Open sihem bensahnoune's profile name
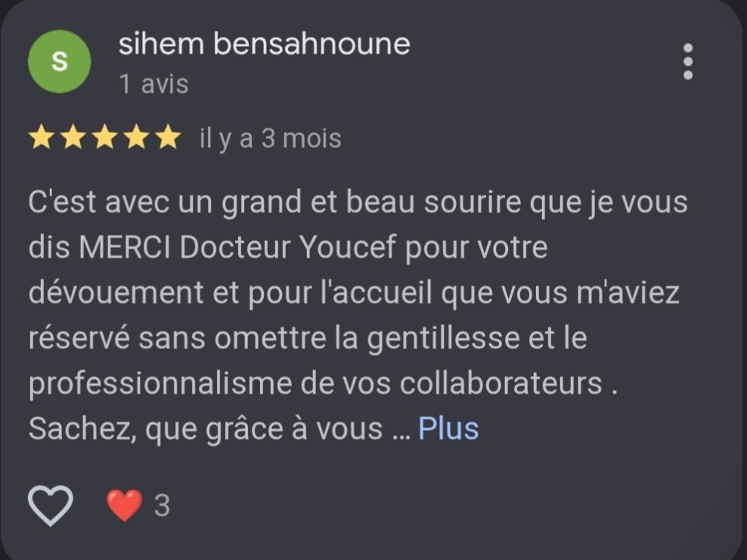The width and height of the screenshot is (747, 560). [265, 45]
